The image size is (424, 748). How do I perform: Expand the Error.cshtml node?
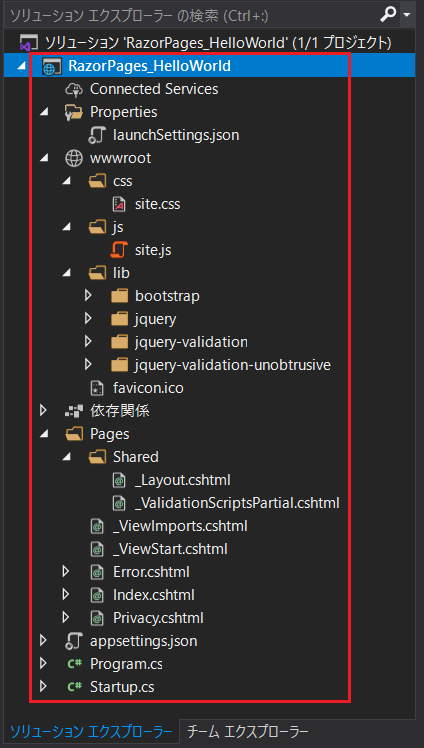tap(66, 571)
